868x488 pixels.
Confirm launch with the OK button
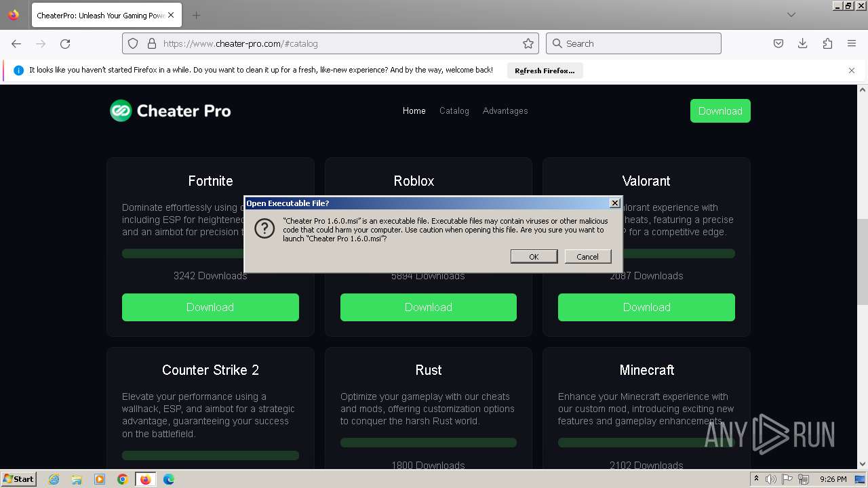(x=534, y=256)
